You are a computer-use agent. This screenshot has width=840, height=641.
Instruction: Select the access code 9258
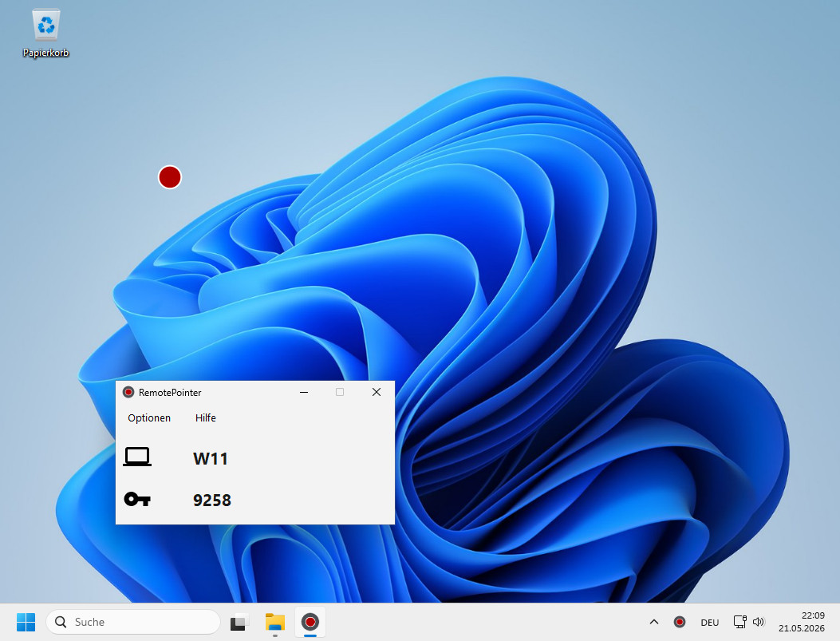click(x=212, y=500)
